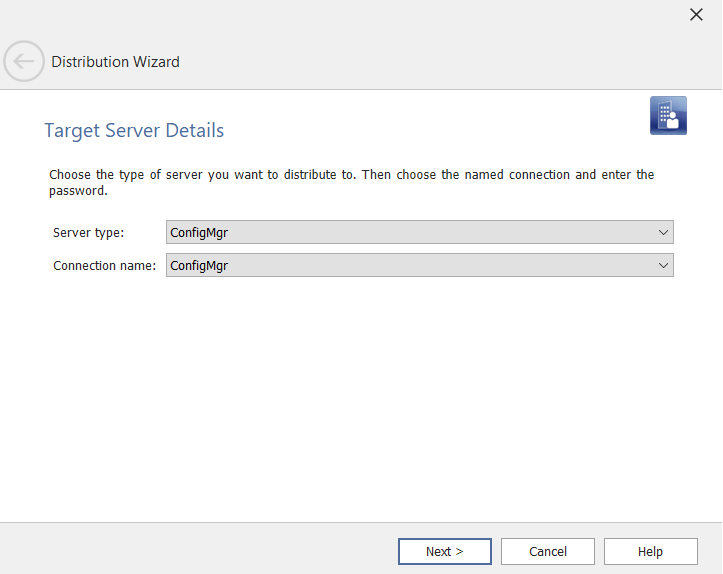
Task: Click empty footer area left of Next
Action: click(200, 551)
